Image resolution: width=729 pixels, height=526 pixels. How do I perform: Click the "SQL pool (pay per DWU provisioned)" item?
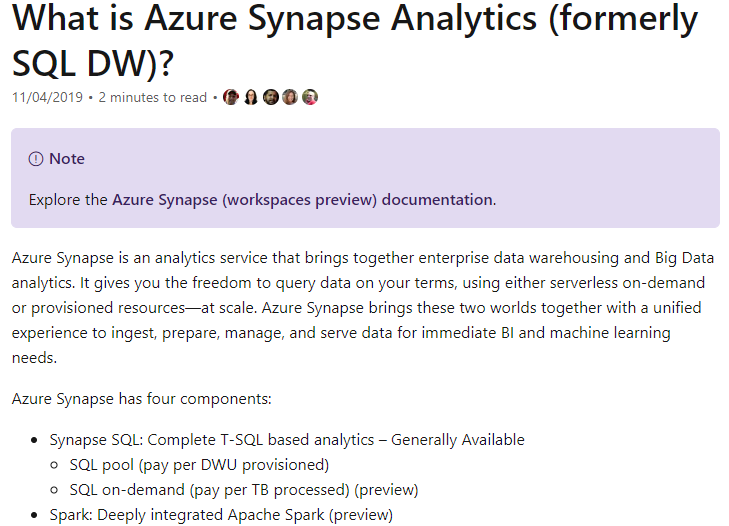(x=199, y=465)
